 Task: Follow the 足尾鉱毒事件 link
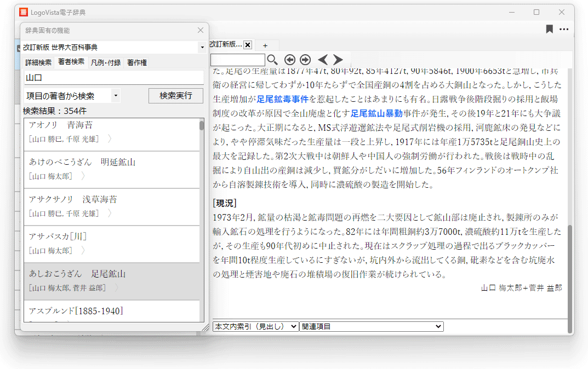point(282,99)
